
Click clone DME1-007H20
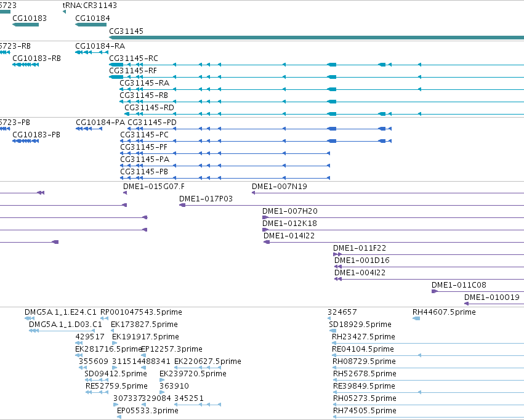[x=290, y=211]
